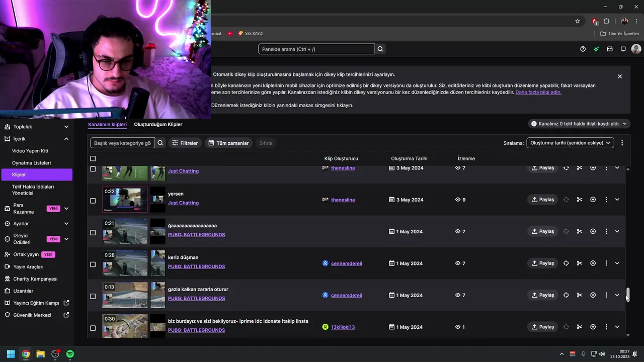Open Video Yapım Kiti in sidebar
Image resolution: width=644 pixels, height=362 pixels.
click(30, 151)
